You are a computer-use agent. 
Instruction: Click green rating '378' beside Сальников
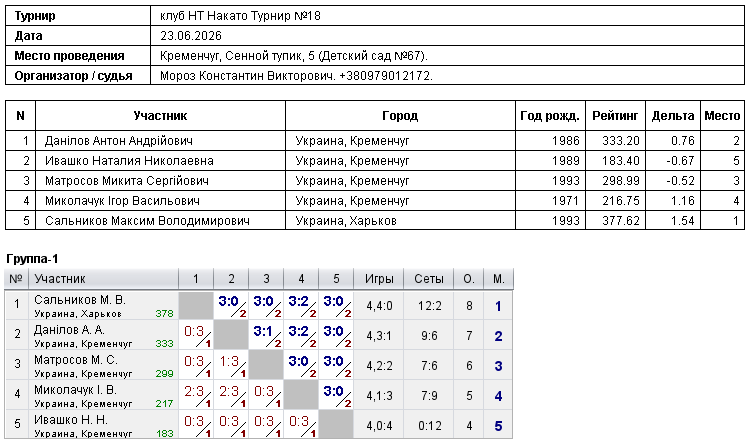coord(164,314)
